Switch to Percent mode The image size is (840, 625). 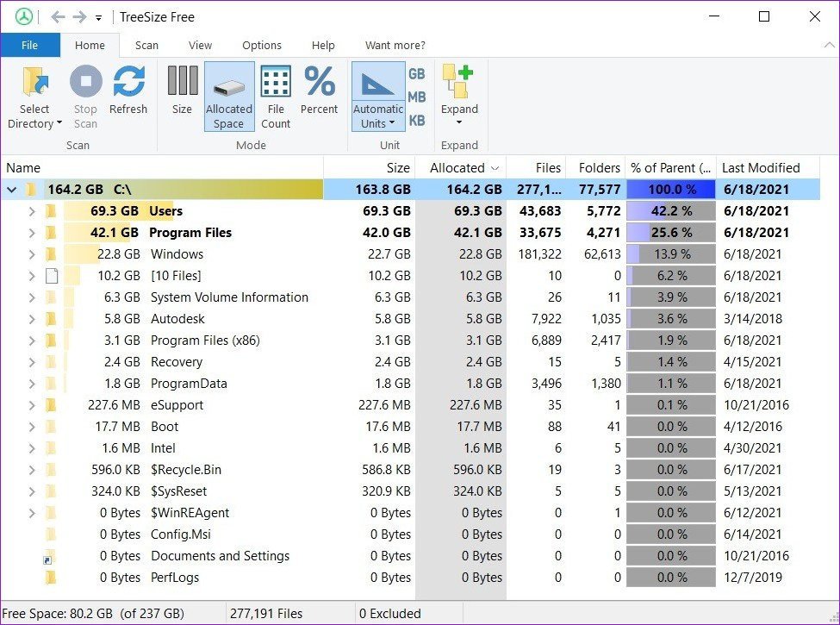click(320, 81)
